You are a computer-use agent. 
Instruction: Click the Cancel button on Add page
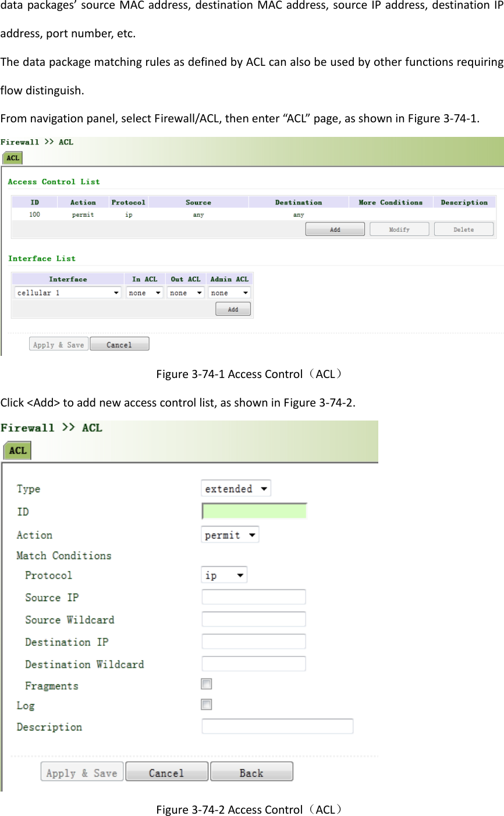[x=166, y=771]
